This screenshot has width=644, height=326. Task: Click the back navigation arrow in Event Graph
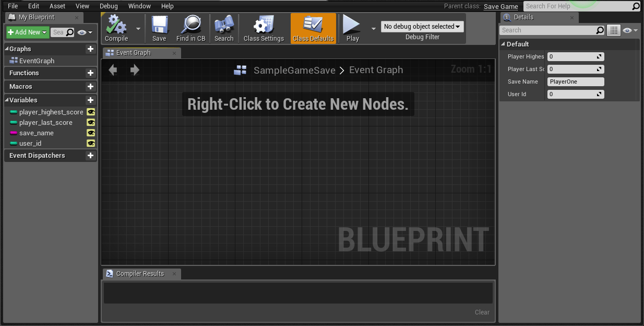112,69
